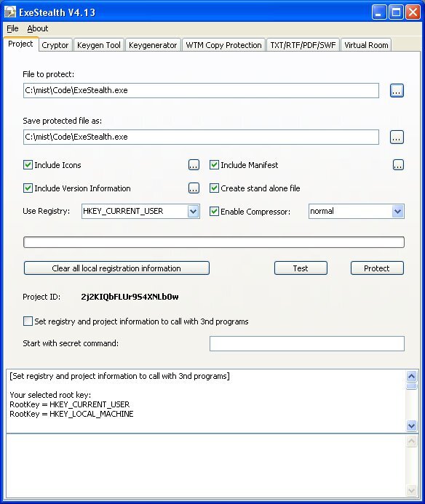
Task: Click the RootKey = HKEY_CURRENT_USER line
Action: point(69,404)
